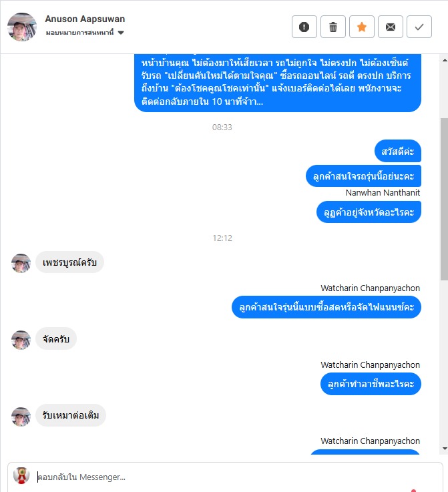Click the scrollbar down arrow
This screenshot has height=492, width=448.
(x=444, y=449)
